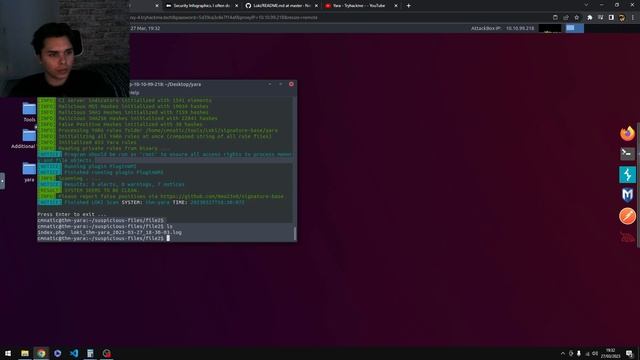Click the terminal scrollbar thumb
The width and height of the screenshot is (640, 360).
pyautogui.click(x=295, y=233)
